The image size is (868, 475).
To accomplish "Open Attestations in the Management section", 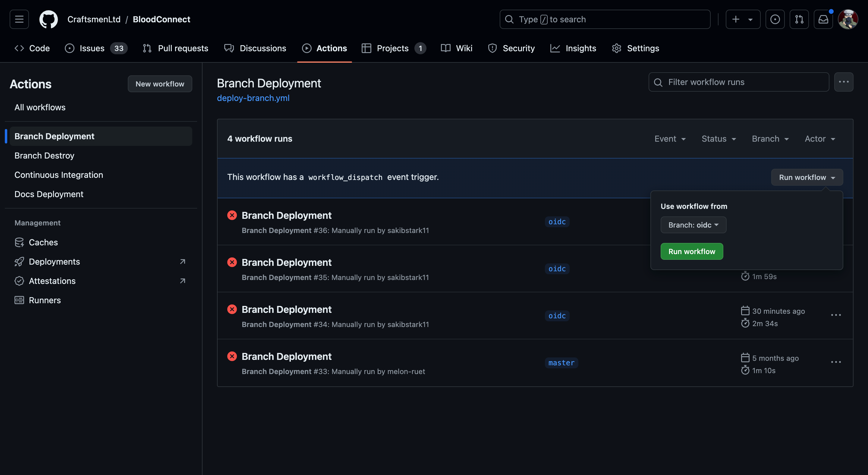I will (x=101, y=281).
